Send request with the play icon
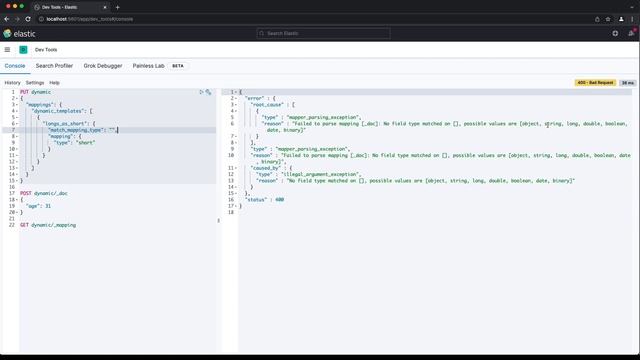Viewport: 640px width, 360px height. point(201,92)
